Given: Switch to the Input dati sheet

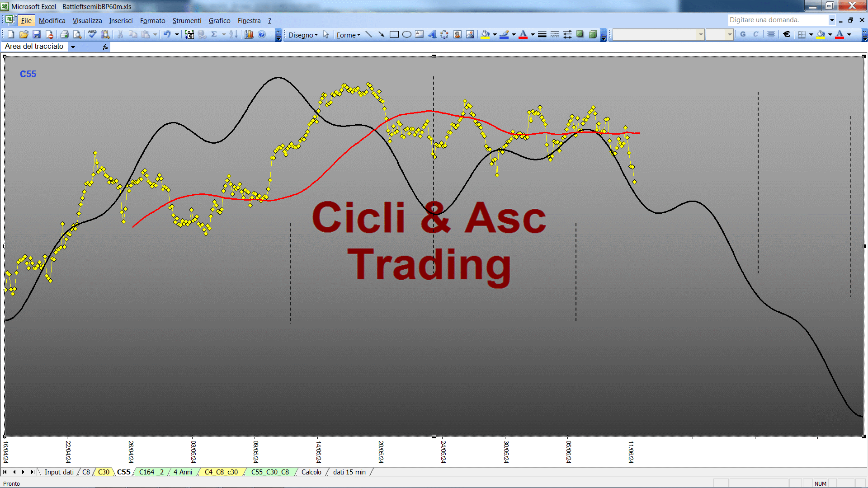Looking at the screenshot, I should click(x=59, y=472).
